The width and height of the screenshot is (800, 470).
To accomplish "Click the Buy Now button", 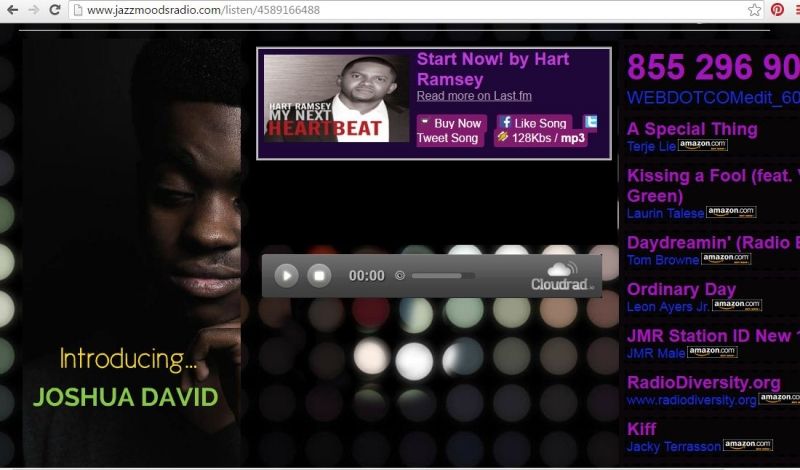I will coord(452,123).
